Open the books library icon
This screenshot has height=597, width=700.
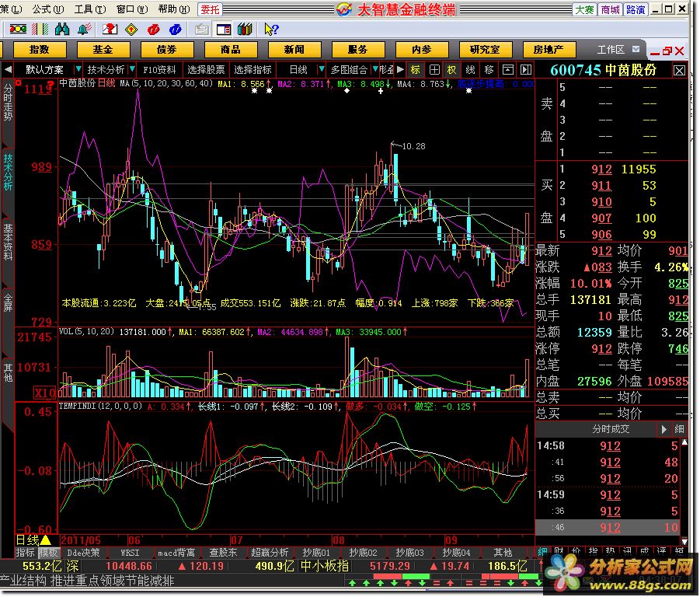click(245, 30)
